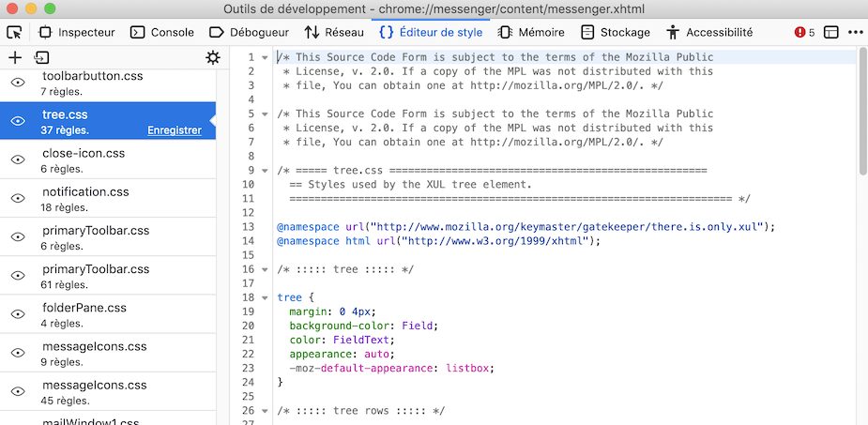Collapse the comment fold at line 1

point(265,57)
